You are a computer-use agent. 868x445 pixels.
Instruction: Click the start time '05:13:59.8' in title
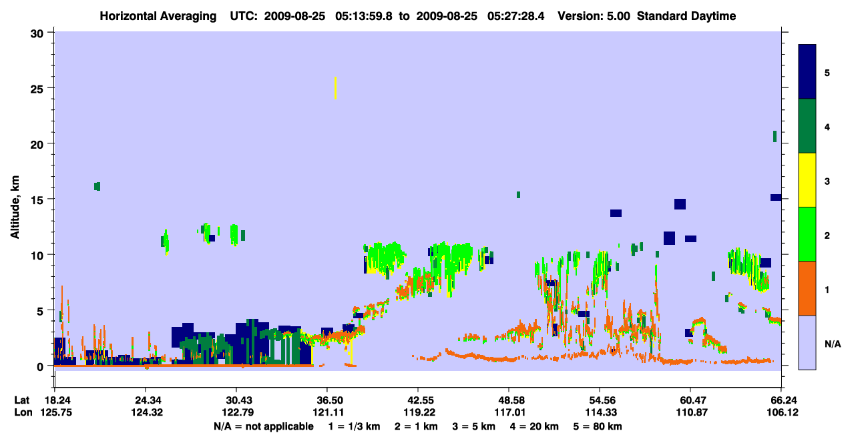pos(363,16)
